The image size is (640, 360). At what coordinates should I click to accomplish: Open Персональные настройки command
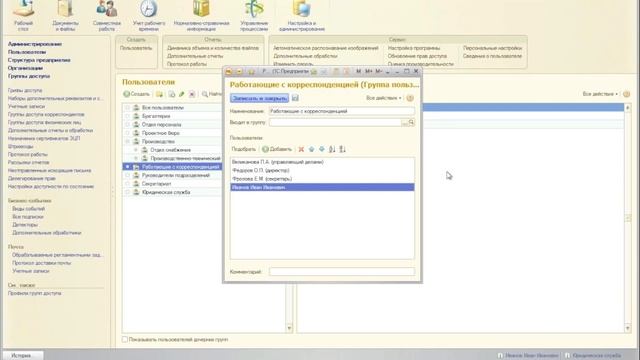point(492,48)
